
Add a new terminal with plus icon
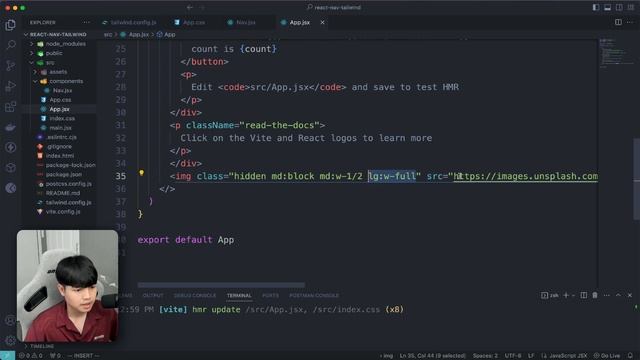click(566, 295)
